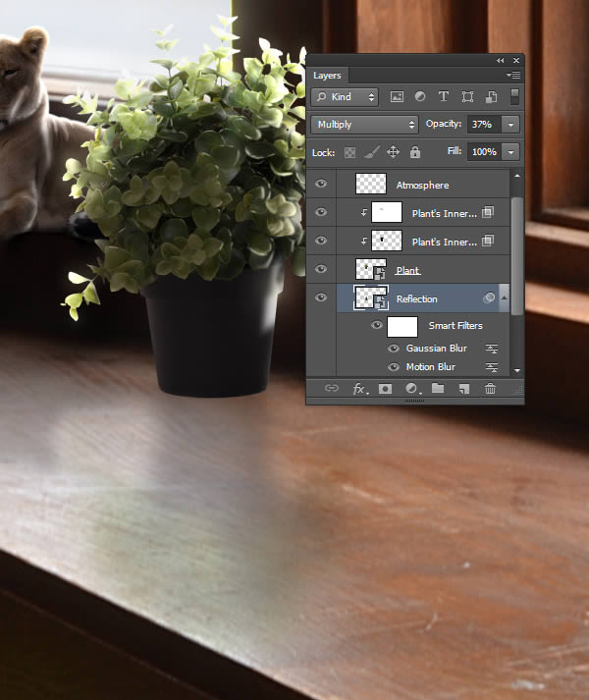Viewport: 589px width, 700px height.
Task: Click the Fill 100% value field
Action: click(x=484, y=152)
